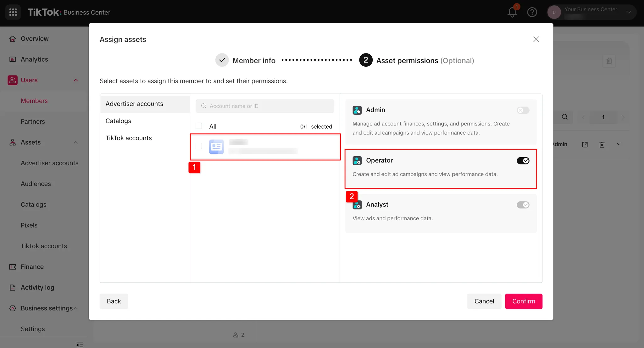Focus the Account name or ID search
The width and height of the screenshot is (644, 348).
tap(265, 106)
